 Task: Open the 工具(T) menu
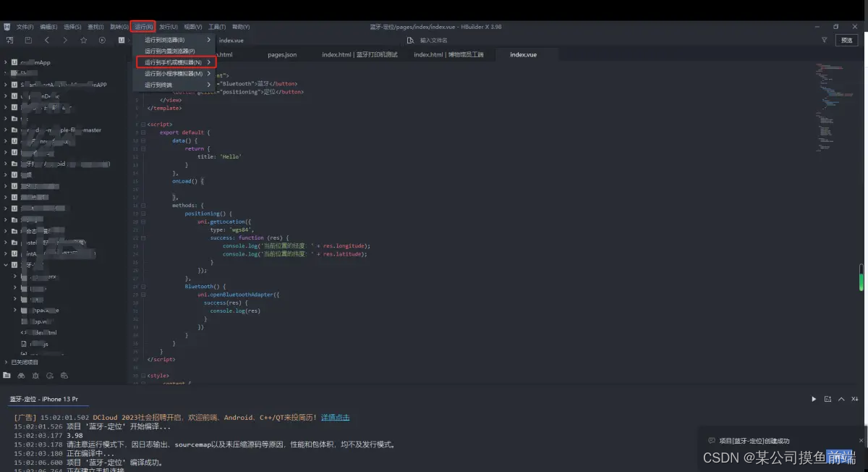pyautogui.click(x=217, y=27)
